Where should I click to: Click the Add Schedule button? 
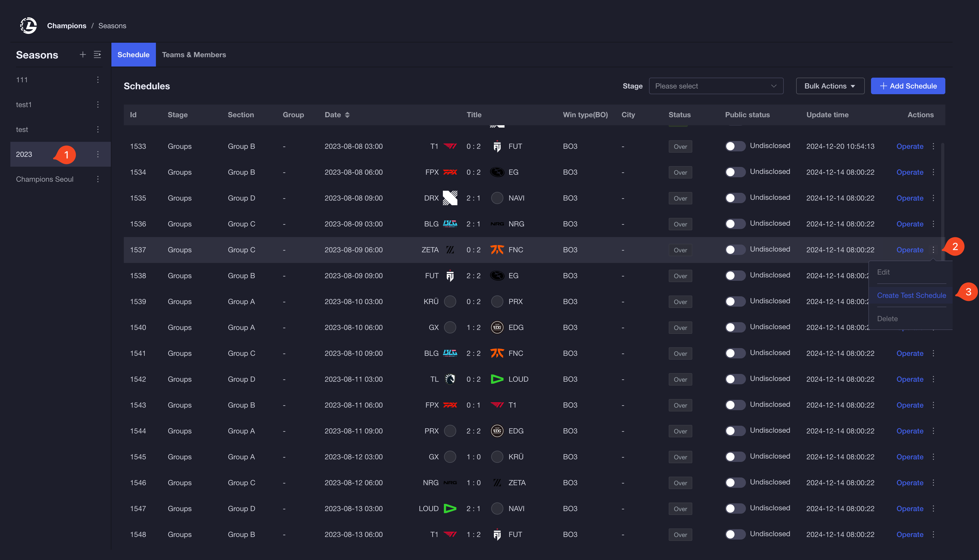tap(908, 86)
